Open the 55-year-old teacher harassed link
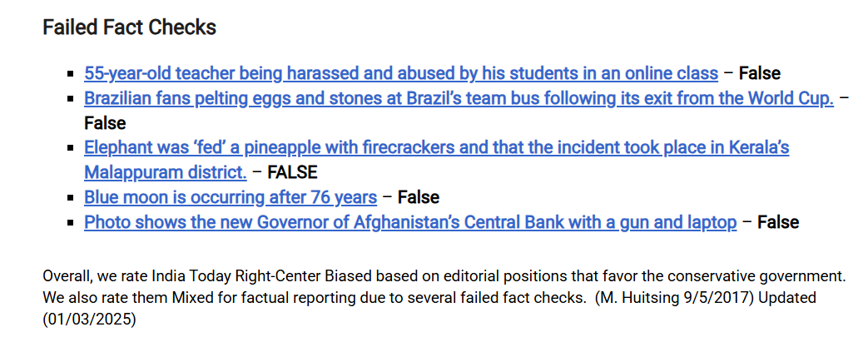 (x=401, y=73)
